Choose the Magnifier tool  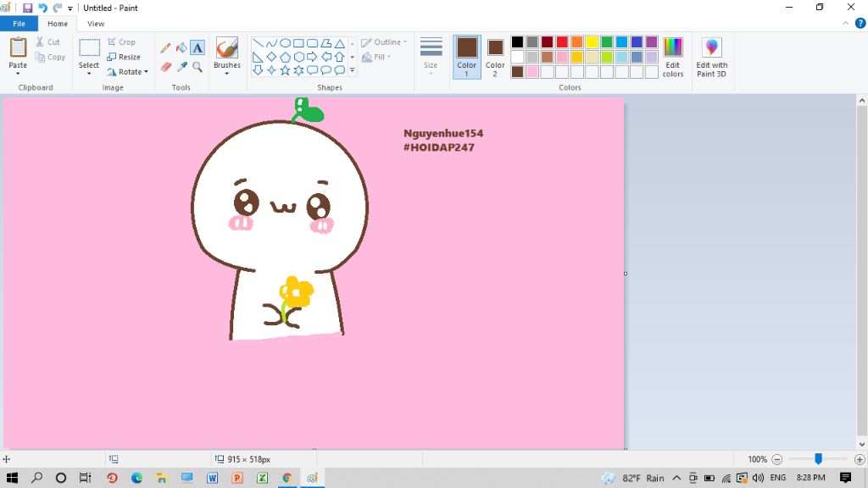click(x=198, y=67)
